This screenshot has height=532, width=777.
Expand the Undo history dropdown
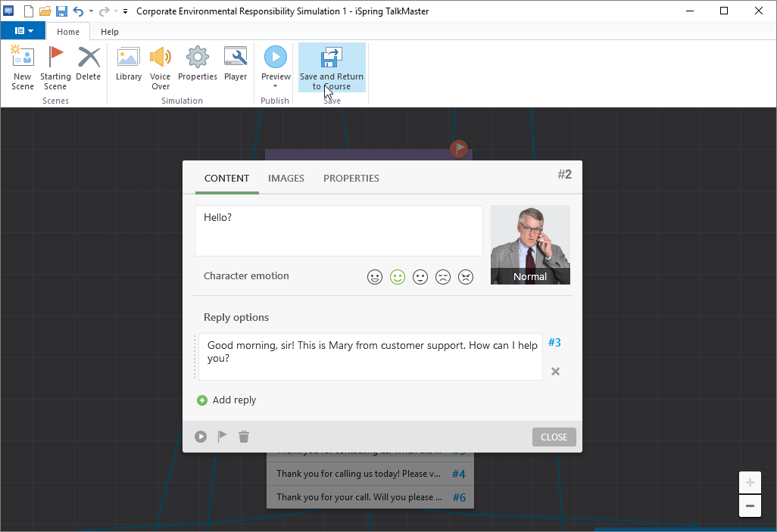[91, 11]
